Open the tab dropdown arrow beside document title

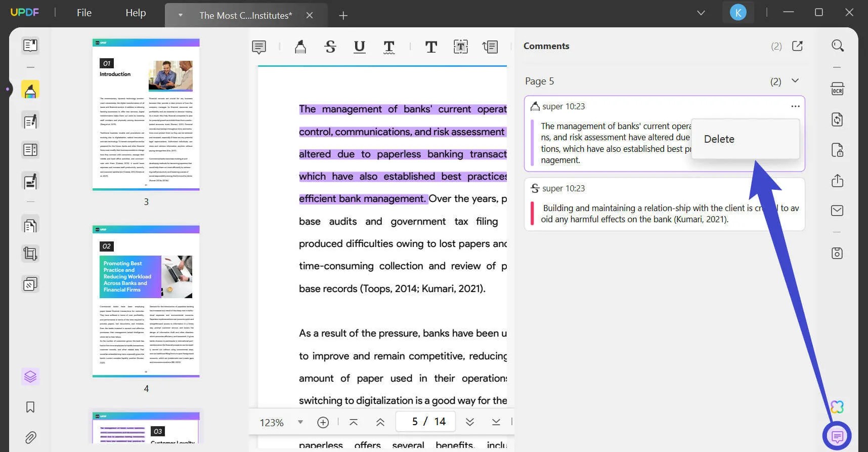[180, 16]
